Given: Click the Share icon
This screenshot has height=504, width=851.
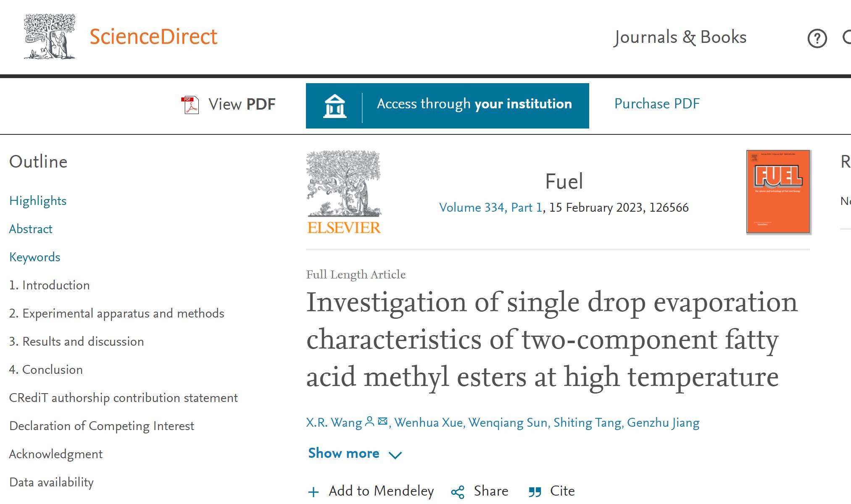Looking at the screenshot, I should tap(458, 492).
